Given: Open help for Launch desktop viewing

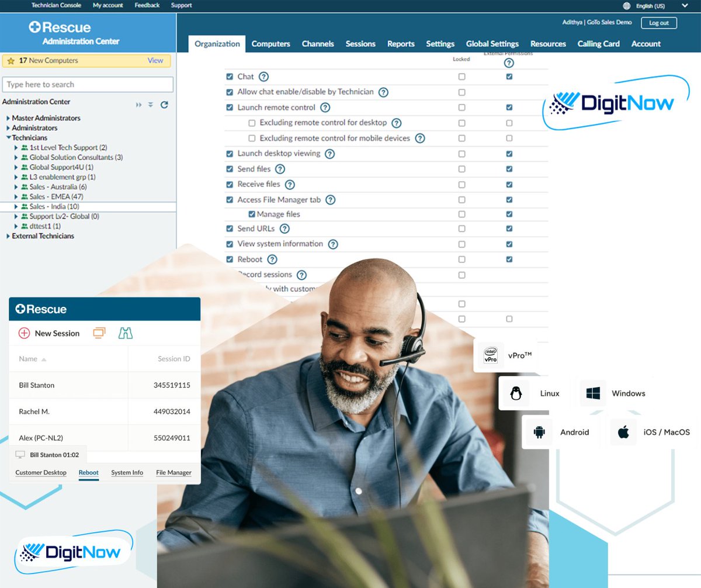Looking at the screenshot, I should [x=329, y=154].
